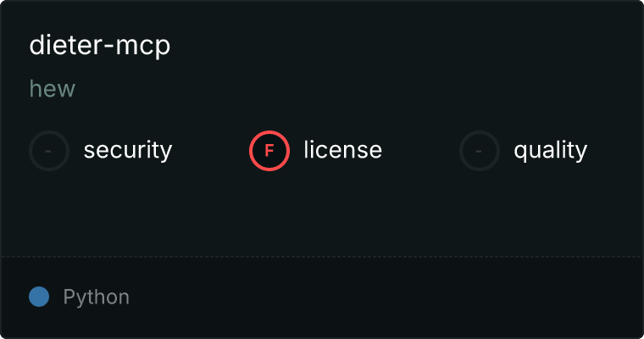The width and height of the screenshot is (644, 339).
Task: Click the dashed divider above the Python footer
Action: click(322, 257)
